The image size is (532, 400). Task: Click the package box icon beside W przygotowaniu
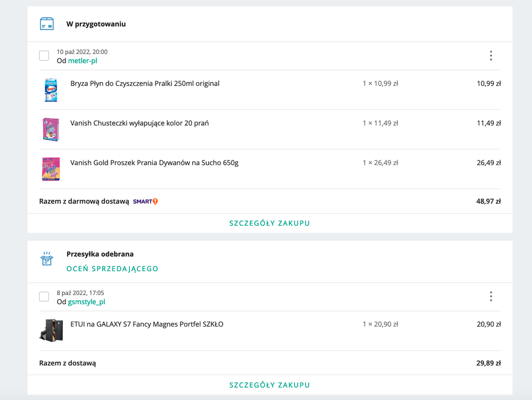tap(47, 24)
